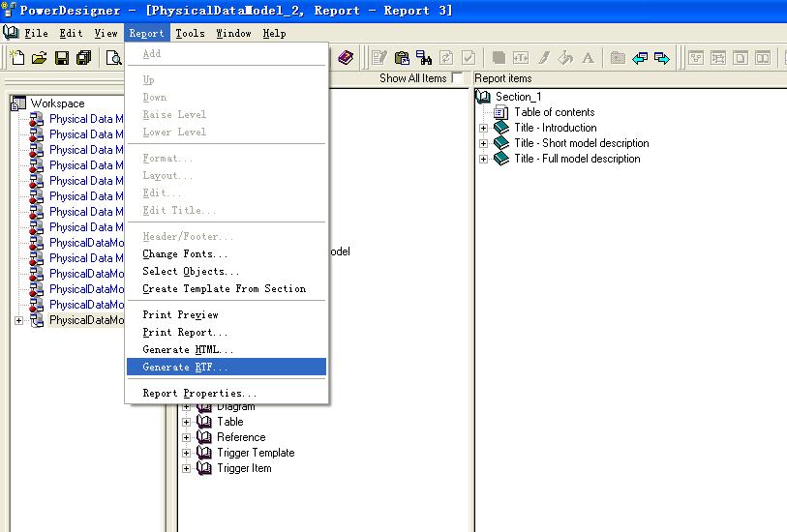Viewport: 787px width, 532px height.
Task: Close the open Report menu via its title
Action: 146,34
